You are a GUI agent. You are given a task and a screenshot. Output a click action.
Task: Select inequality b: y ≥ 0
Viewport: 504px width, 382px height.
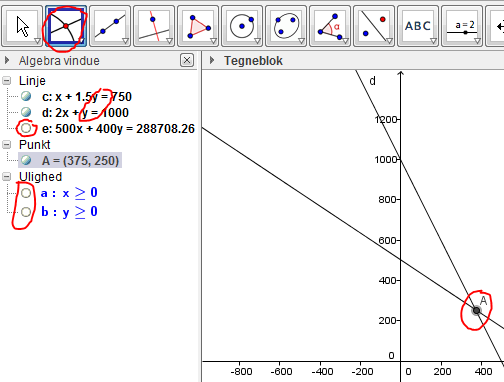click(x=69, y=212)
